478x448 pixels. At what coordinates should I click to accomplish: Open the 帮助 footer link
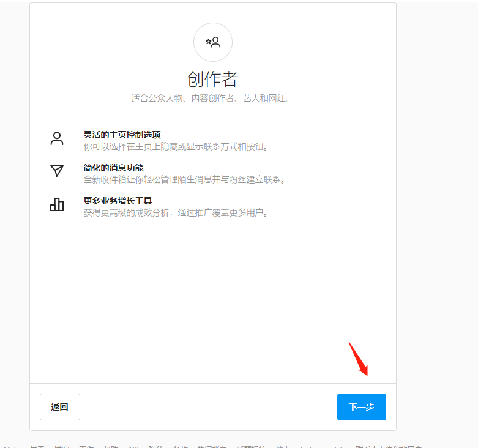tap(111, 447)
